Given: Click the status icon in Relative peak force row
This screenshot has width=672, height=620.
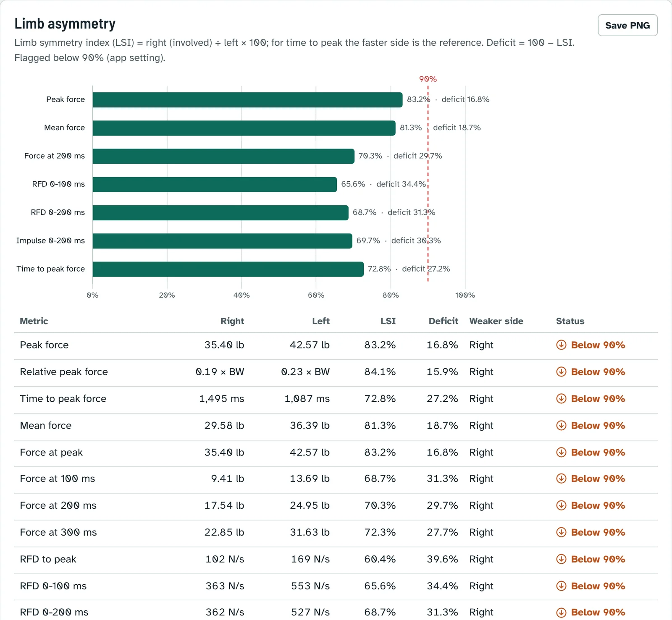Looking at the screenshot, I should point(561,372).
